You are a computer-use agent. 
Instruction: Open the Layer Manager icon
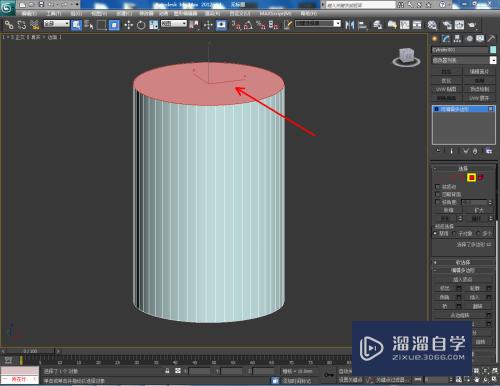(377, 25)
